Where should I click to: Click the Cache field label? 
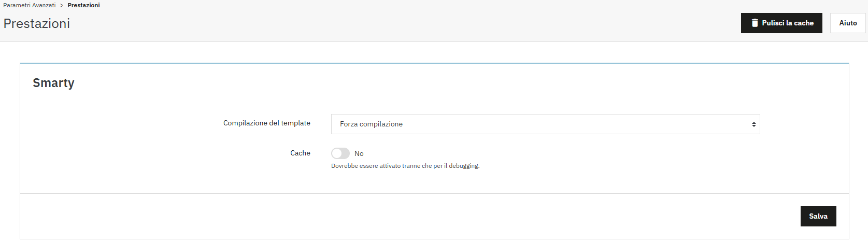(300, 153)
